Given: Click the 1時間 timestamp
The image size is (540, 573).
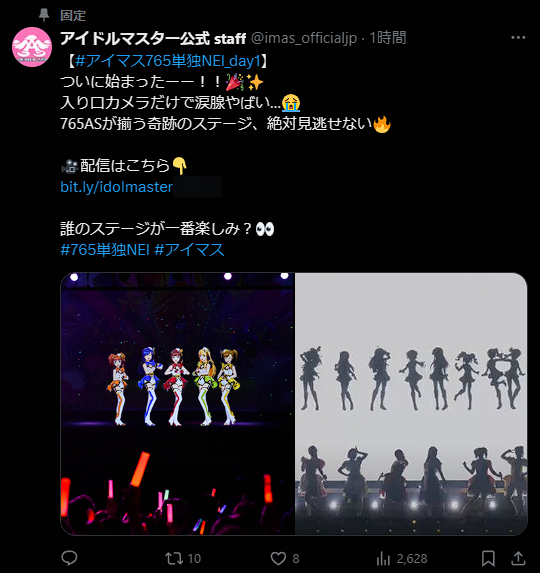Looking at the screenshot, I should [x=388, y=38].
